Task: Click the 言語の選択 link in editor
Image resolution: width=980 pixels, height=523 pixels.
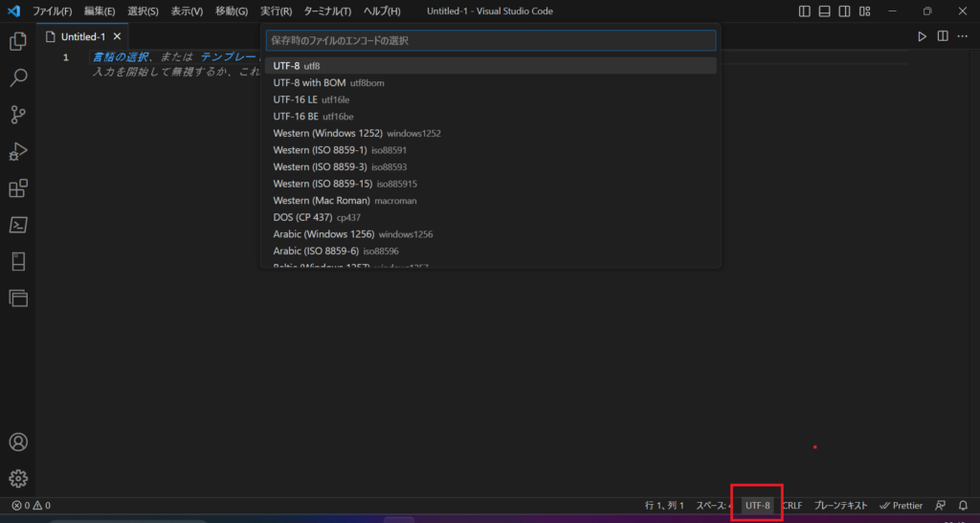Action: (x=121, y=56)
